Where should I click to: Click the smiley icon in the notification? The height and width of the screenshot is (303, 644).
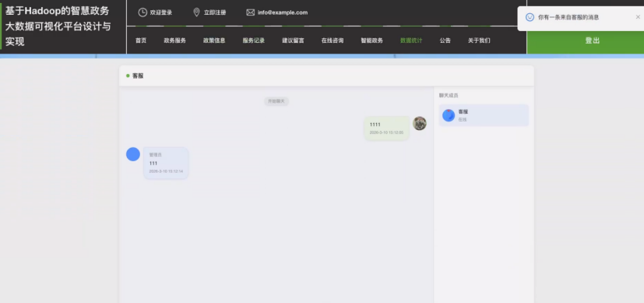pyautogui.click(x=530, y=17)
